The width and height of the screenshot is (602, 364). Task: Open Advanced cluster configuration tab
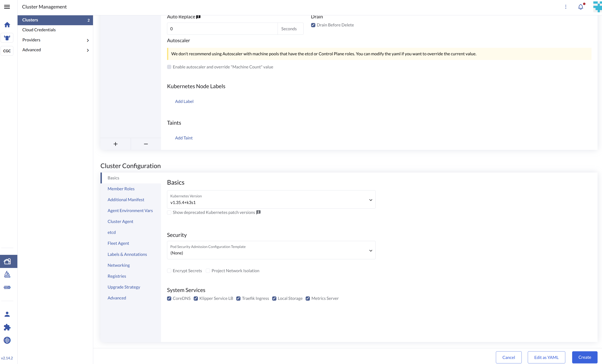tap(117, 298)
